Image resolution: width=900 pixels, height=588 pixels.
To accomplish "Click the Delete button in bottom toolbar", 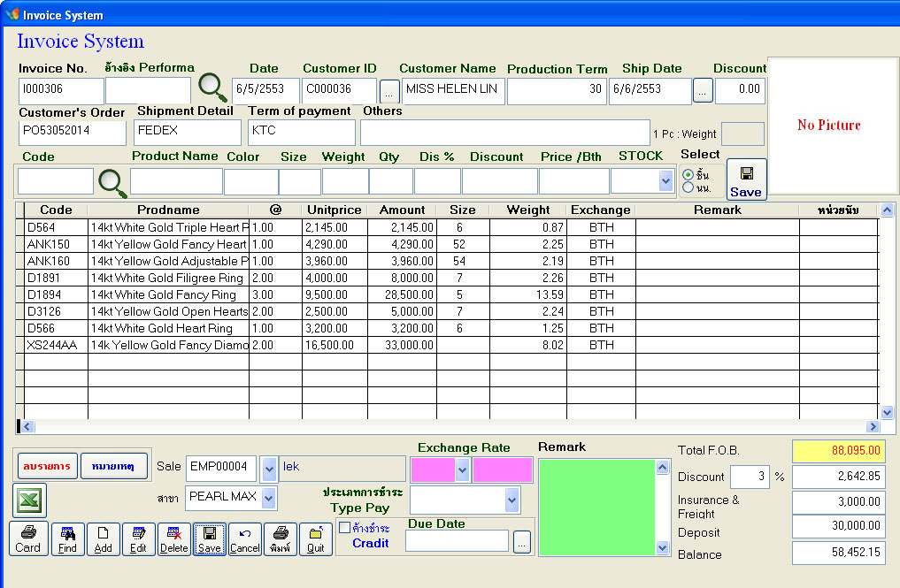I will (174, 538).
